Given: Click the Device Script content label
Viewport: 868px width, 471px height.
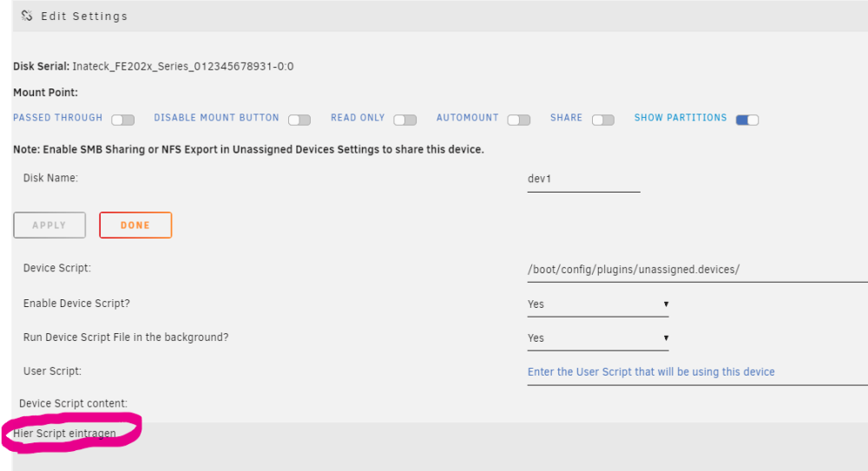Looking at the screenshot, I should pos(73,403).
